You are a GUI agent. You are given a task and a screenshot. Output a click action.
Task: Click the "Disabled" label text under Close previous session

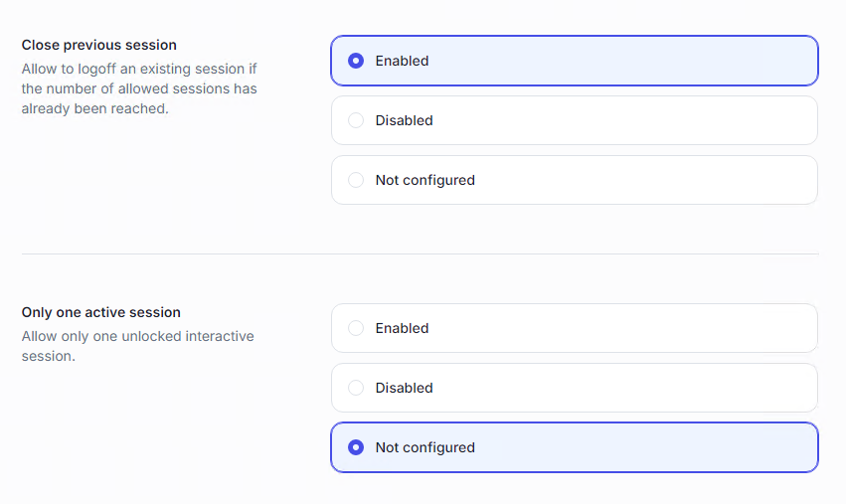pyautogui.click(x=404, y=120)
